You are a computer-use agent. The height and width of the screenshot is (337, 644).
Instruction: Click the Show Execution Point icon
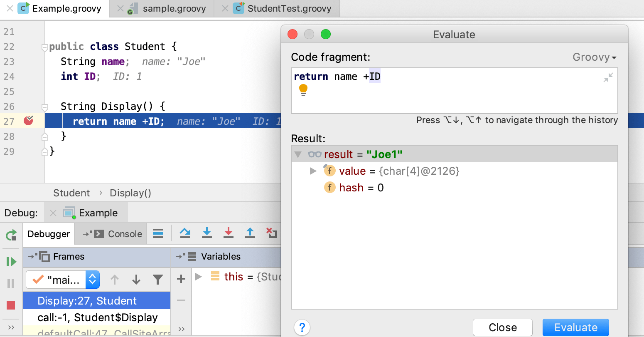point(158,233)
